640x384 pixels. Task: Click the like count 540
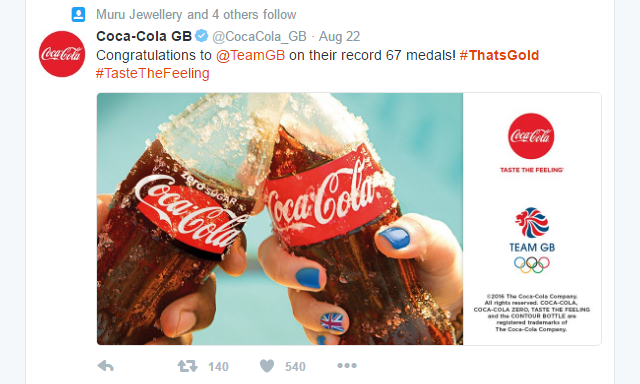click(x=295, y=366)
